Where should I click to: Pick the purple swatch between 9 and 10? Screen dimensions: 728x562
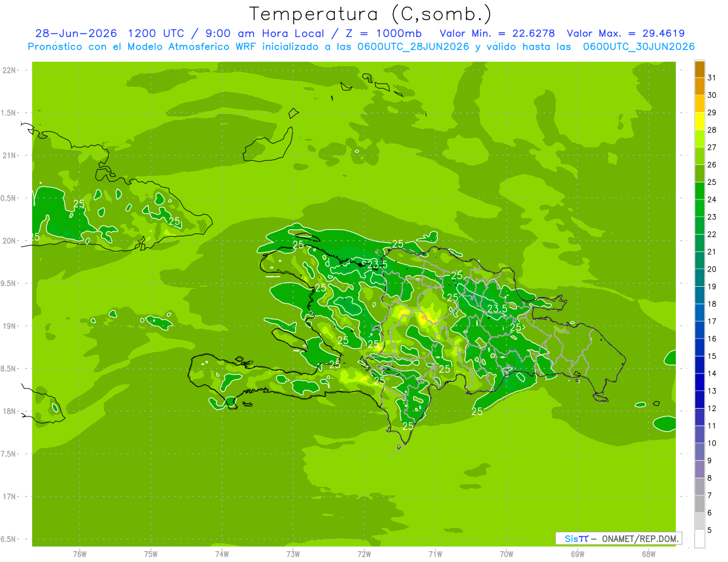pos(699,452)
